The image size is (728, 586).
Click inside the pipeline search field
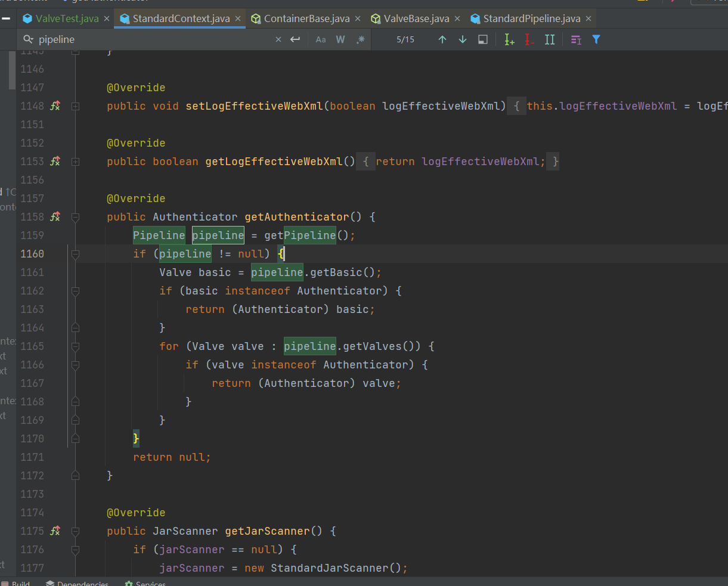point(119,39)
